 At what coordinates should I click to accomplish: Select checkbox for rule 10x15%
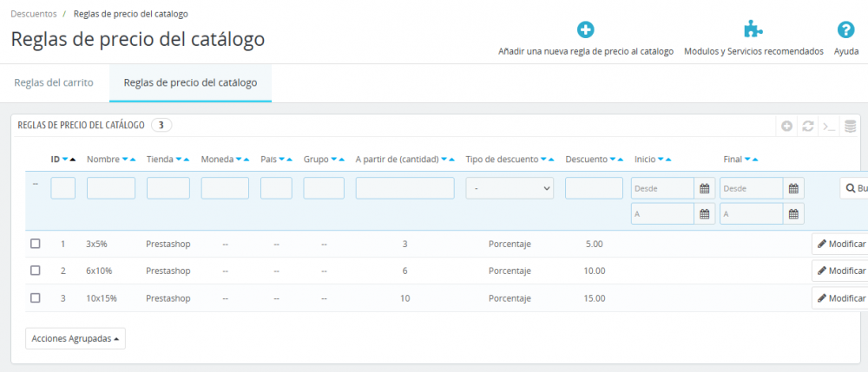point(36,297)
